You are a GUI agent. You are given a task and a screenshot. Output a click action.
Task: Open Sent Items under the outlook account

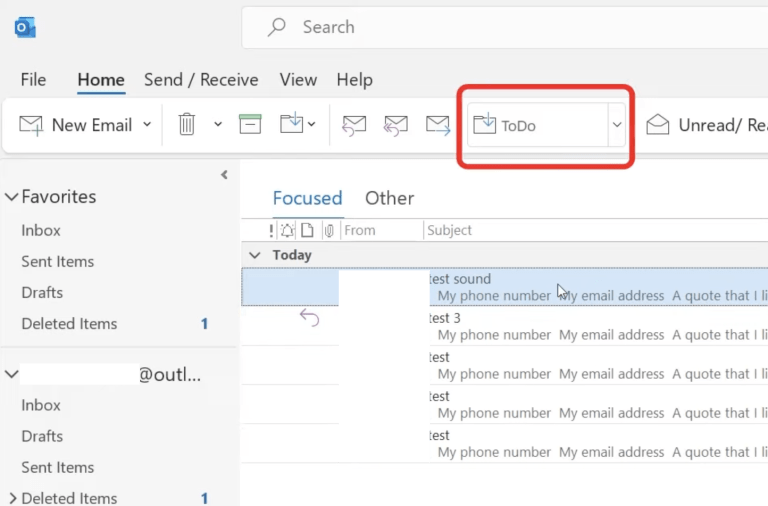pos(58,468)
